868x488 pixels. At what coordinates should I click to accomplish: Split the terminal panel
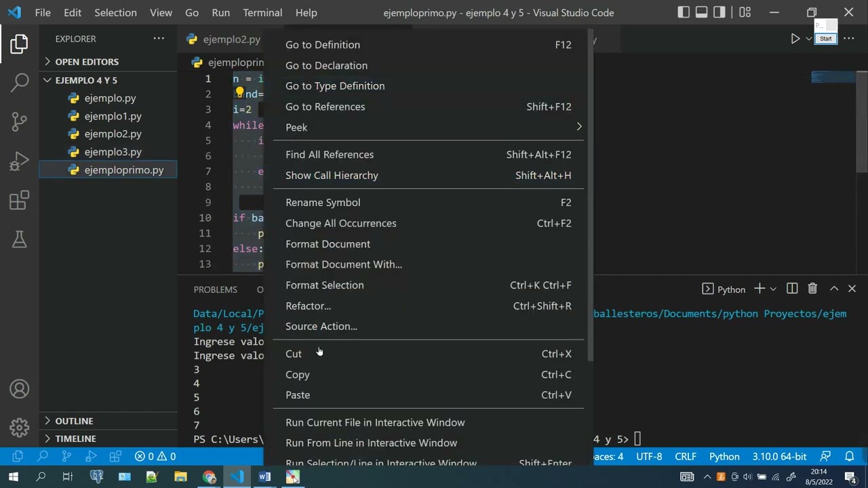point(792,289)
